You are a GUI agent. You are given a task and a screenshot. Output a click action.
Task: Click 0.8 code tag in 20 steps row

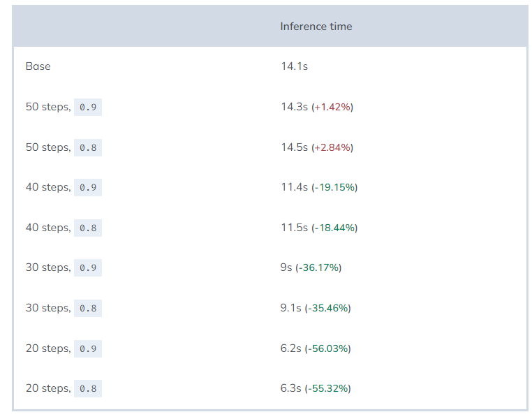[88, 388]
